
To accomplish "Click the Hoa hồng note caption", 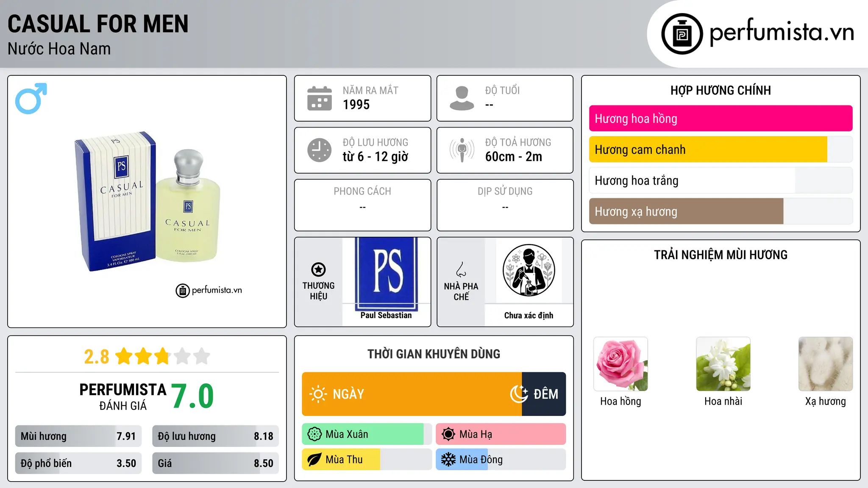I will (x=620, y=401).
